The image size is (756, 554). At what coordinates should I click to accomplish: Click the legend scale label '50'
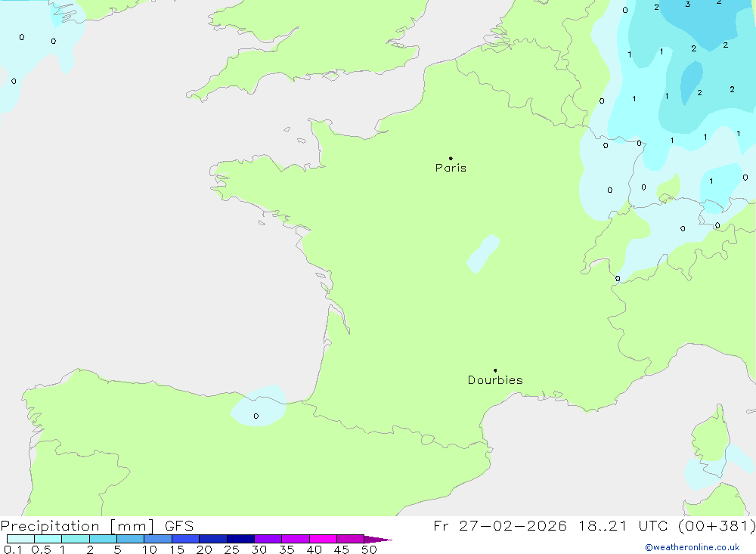[x=370, y=549]
